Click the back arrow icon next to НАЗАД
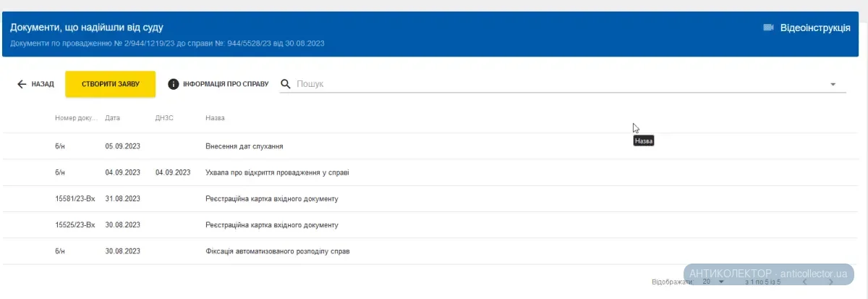Viewport: 868px width, 299px height. (22, 84)
